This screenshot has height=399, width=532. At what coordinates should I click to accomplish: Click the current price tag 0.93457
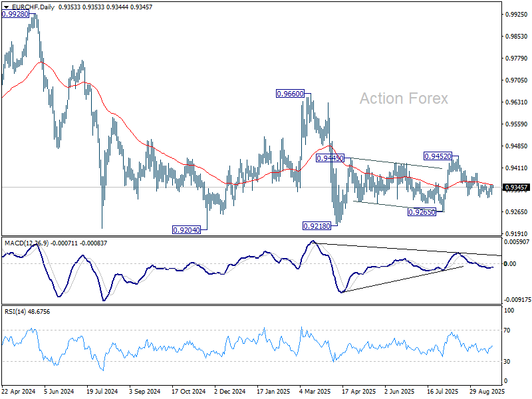pyautogui.click(x=517, y=188)
